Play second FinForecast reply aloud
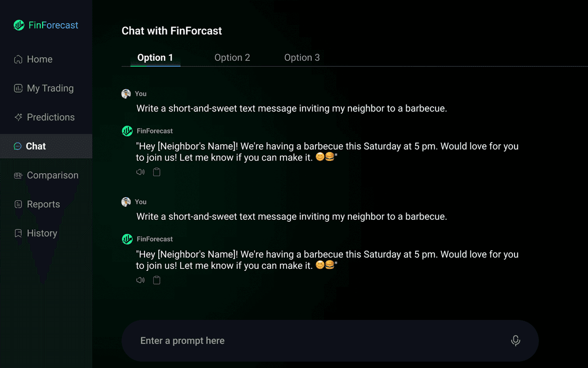Screen dimensions: 588x368 [141, 280]
